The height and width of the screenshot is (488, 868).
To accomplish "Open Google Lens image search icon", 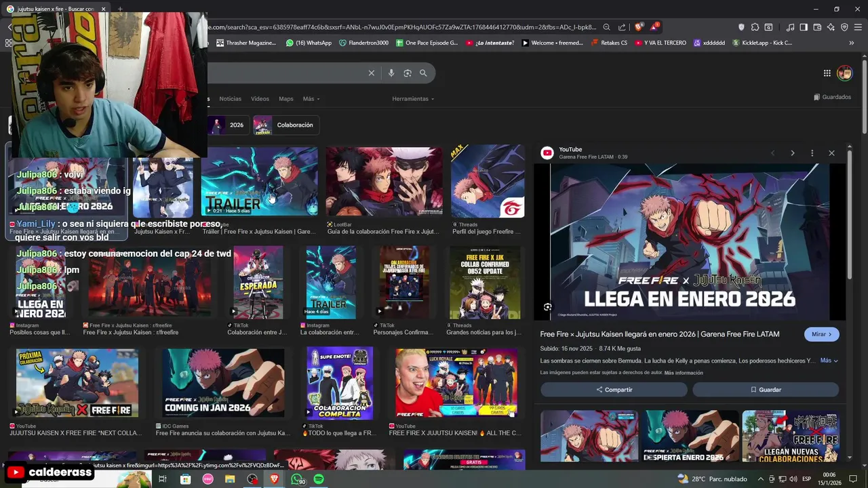I will 408,73.
